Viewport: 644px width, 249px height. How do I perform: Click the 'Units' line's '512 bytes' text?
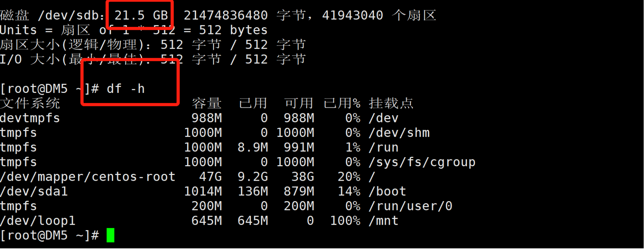click(233, 30)
